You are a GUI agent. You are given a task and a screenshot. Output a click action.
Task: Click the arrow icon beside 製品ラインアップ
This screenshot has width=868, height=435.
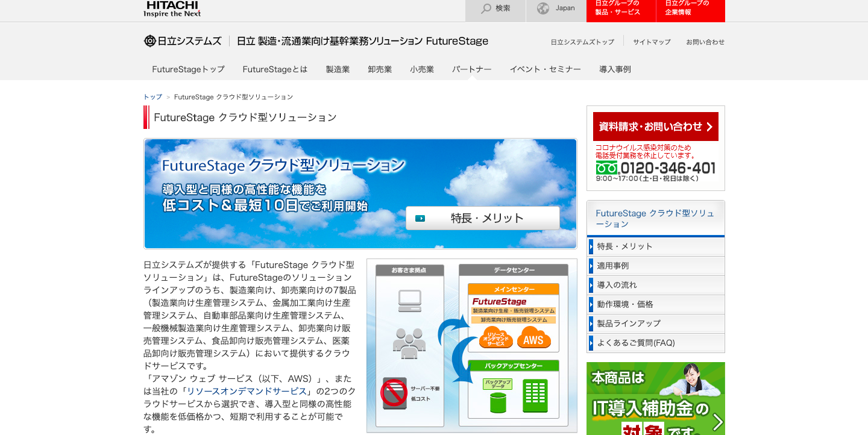(591, 324)
